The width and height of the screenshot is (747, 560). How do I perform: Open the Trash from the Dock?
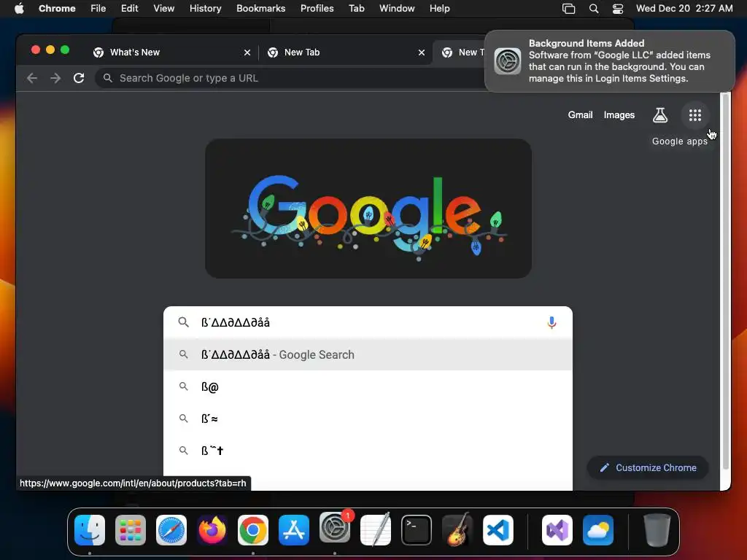657,530
